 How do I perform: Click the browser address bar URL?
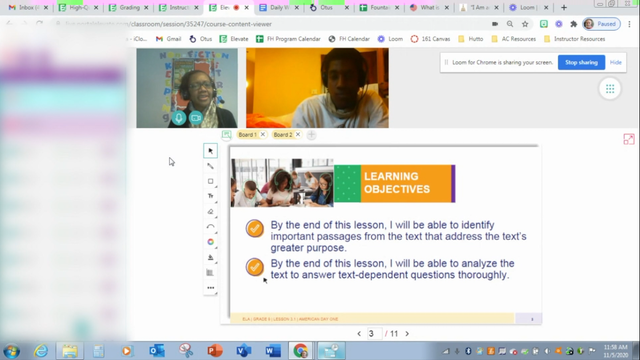169,24
